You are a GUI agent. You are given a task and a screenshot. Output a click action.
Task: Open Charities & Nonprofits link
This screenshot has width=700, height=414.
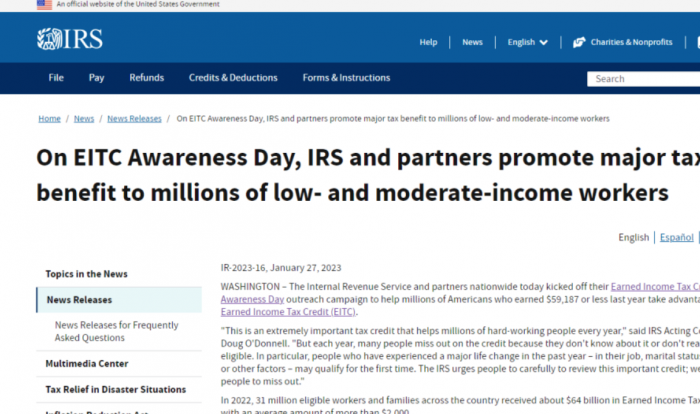tap(631, 42)
